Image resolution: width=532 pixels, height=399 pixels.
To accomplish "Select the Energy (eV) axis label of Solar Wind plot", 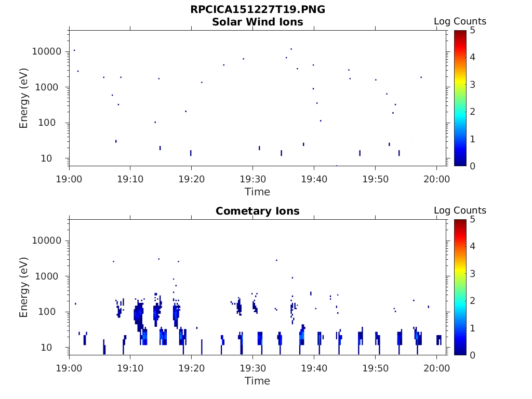I will click(x=23, y=98).
